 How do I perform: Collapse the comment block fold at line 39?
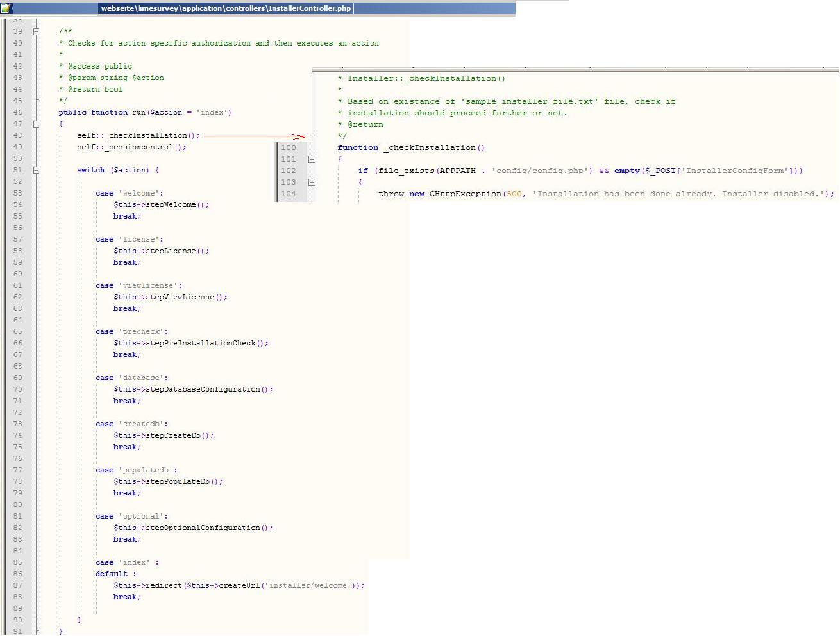[37, 31]
